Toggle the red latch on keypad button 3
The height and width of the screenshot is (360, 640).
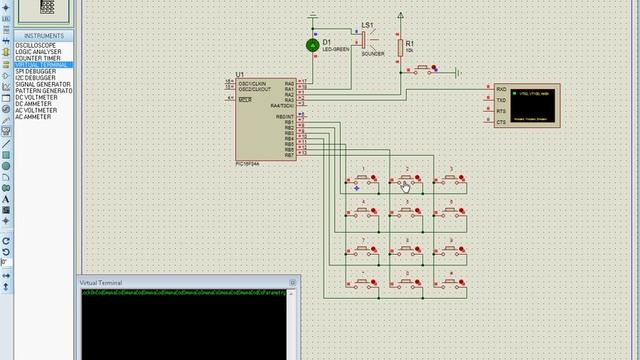click(x=462, y=178)
